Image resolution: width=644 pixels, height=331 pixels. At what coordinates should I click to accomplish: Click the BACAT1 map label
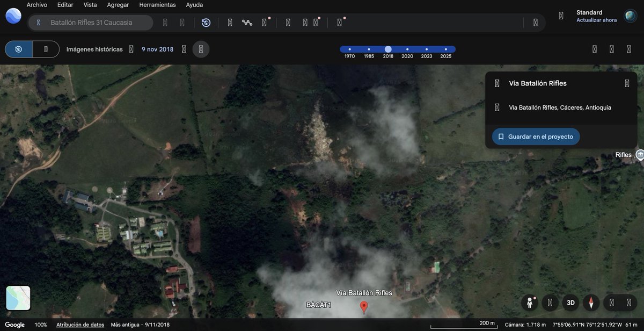[318, 305]
